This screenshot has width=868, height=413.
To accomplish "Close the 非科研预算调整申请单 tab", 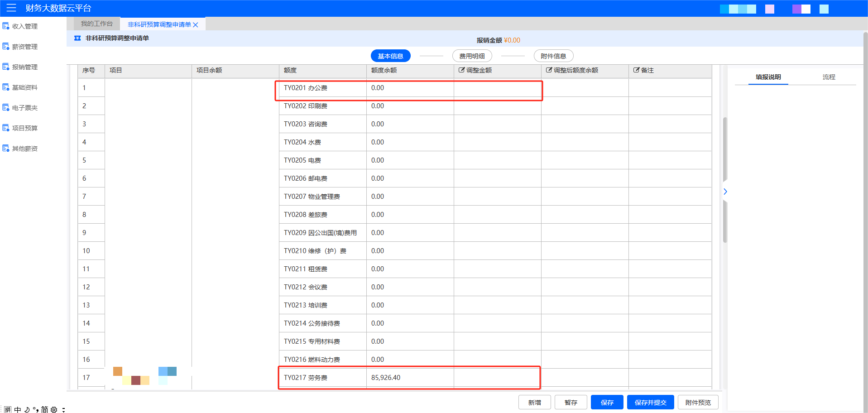I will click(x=196, y=25).
